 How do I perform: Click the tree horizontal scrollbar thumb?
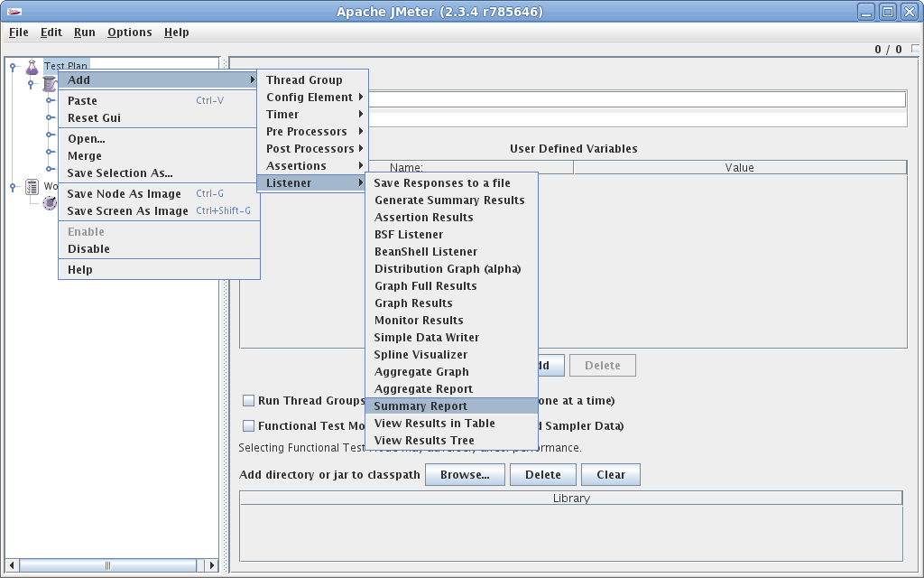(x=108, y=565)
